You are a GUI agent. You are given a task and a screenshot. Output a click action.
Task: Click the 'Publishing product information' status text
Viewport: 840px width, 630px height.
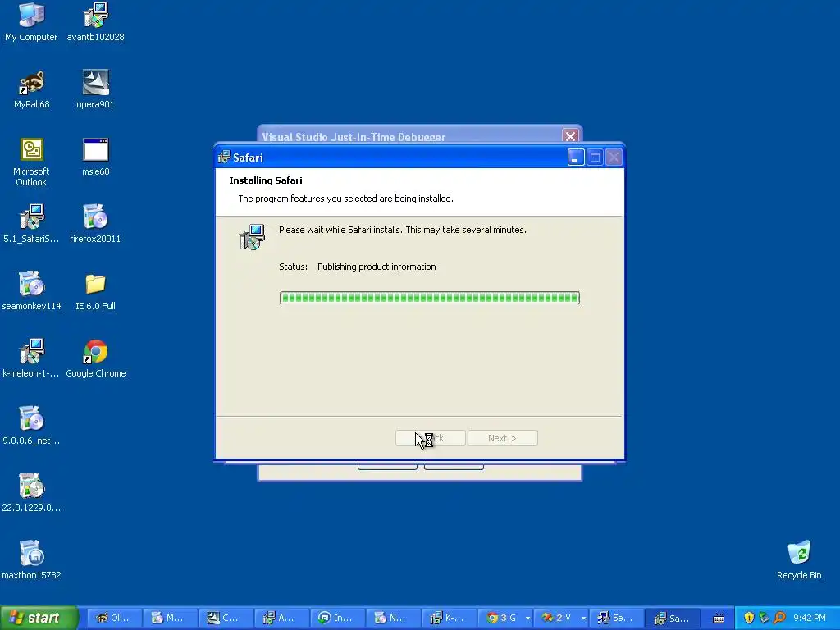tap(377, 267)
